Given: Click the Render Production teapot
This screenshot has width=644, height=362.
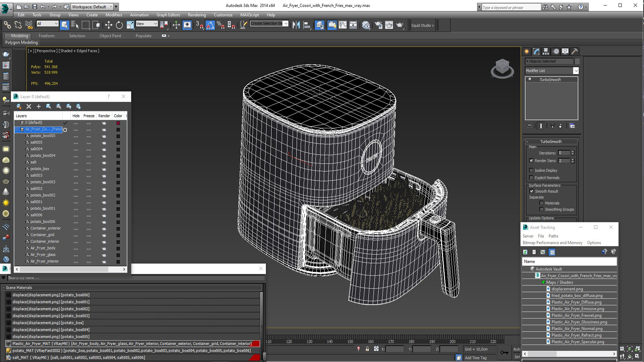Looking at the screenshot, I should click(399, 25).
